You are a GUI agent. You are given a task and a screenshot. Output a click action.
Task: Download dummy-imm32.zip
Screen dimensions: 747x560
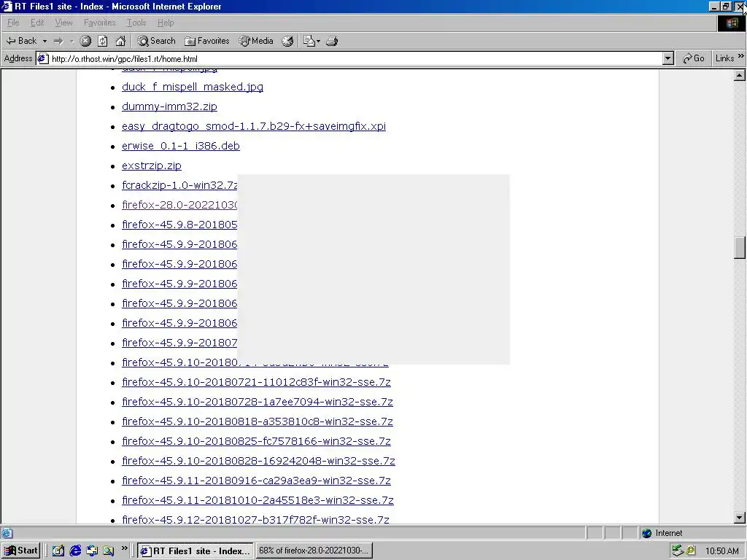[x=169, y=106]
